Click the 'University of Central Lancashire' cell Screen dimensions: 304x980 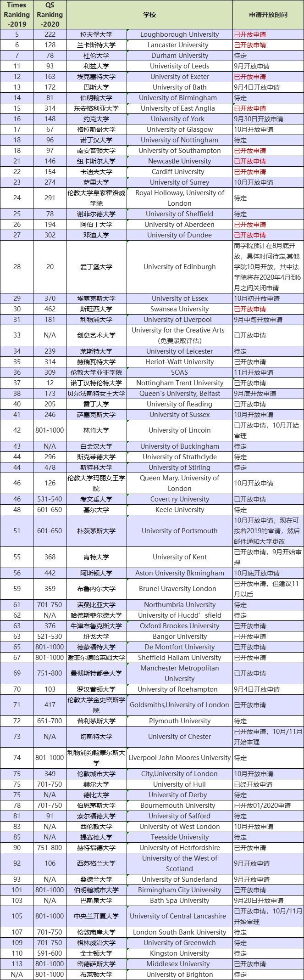(180, 916)
